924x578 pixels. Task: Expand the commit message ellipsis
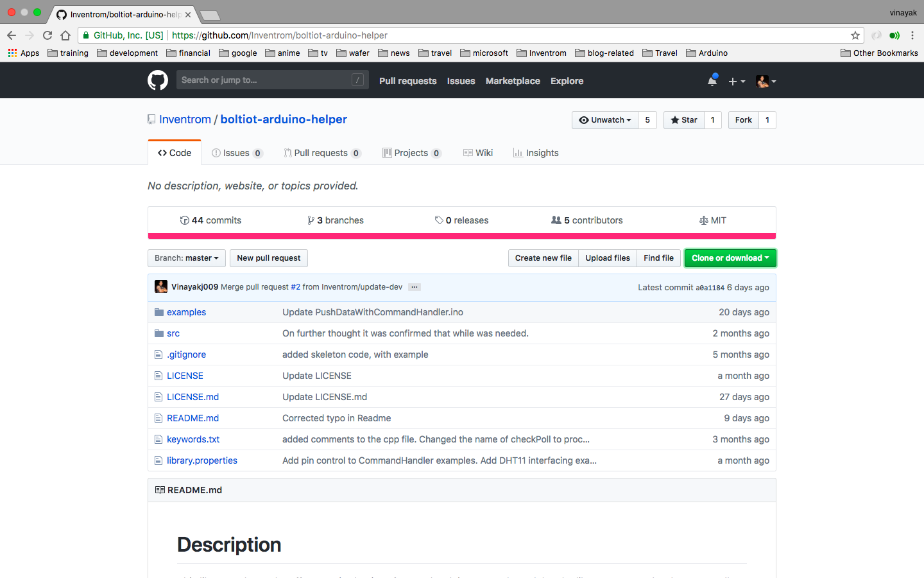click(415, 287)
